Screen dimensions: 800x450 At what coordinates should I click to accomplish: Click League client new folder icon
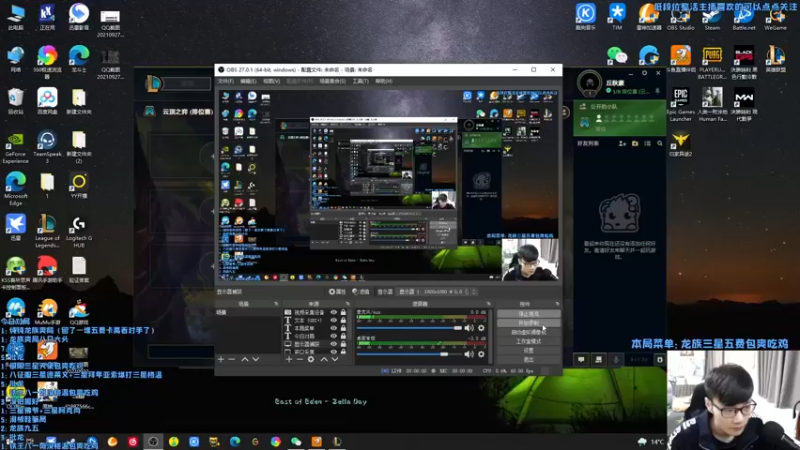click(x=635, y=144)
